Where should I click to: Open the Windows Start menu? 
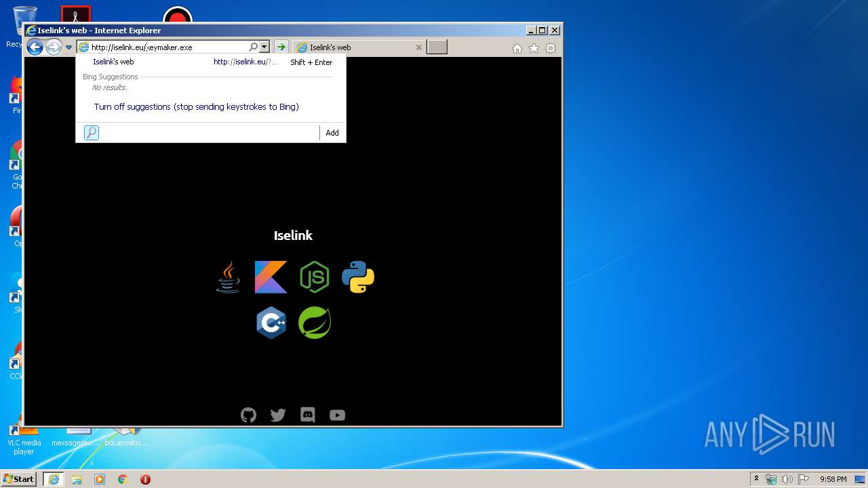coord(18,479)
